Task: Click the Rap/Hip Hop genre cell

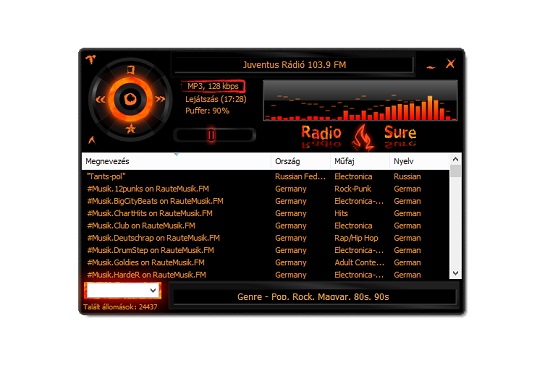Action: (356, 238)
